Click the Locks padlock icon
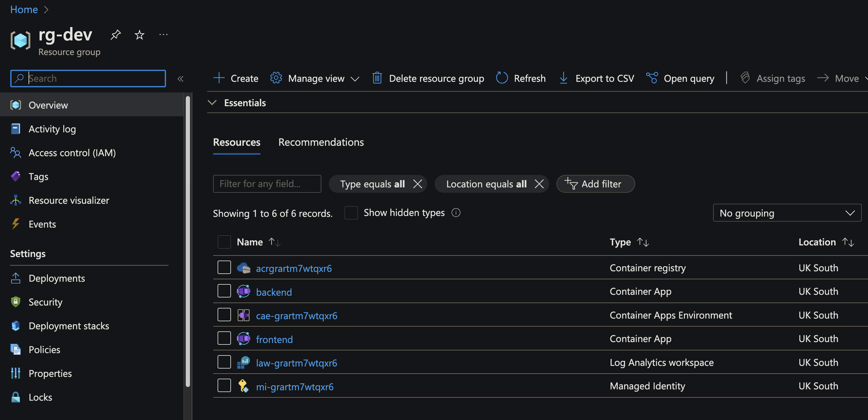Screen dimensions: 868x420 point(15,397)
